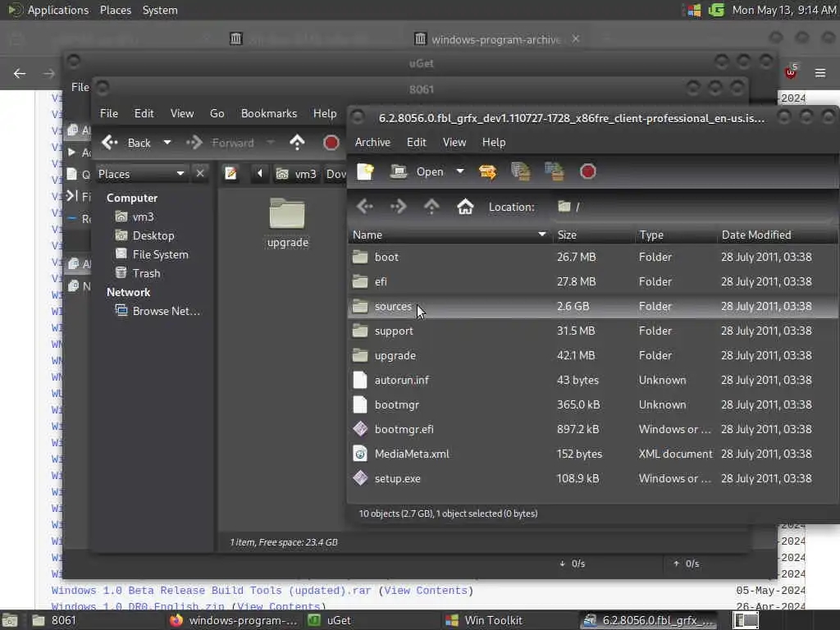Go back in the archive location bar
840x630 pixels.
point(365,206)
